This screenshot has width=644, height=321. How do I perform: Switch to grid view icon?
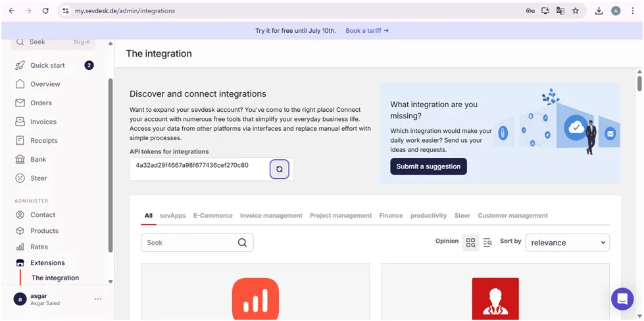[x=471, y=243]
